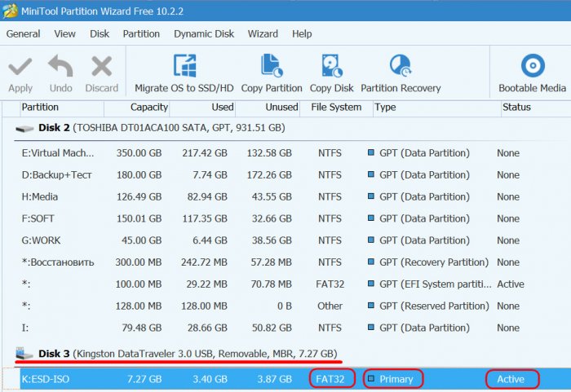Open the Disk menu
This screenshot has height=392, width=571.
coord(100,34)
